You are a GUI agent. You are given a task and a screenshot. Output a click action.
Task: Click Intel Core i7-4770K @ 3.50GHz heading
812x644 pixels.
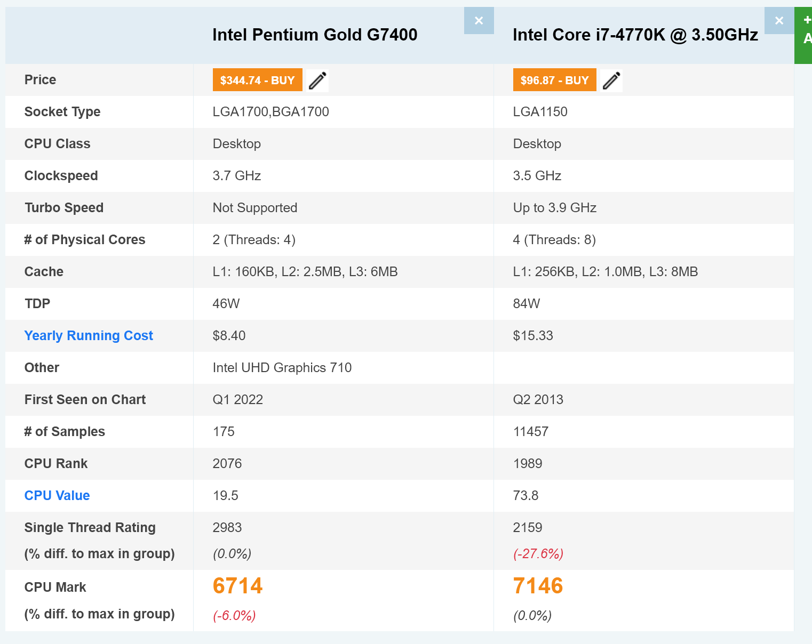click(x=635, y=35)
